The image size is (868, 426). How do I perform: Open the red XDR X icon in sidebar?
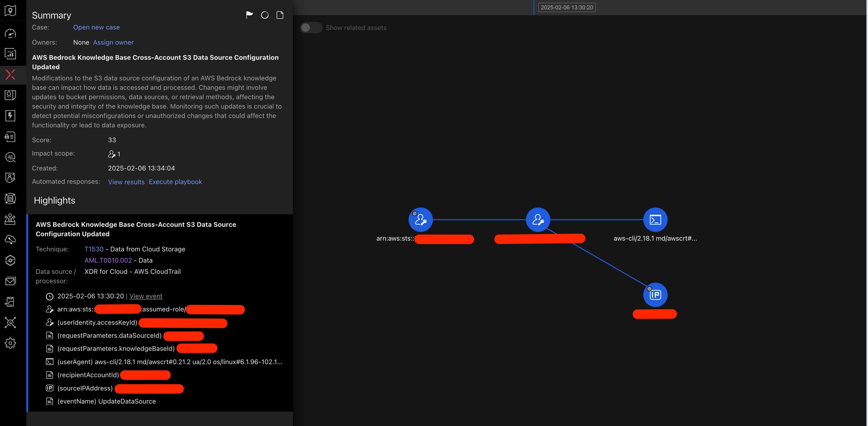pos(10,75)
